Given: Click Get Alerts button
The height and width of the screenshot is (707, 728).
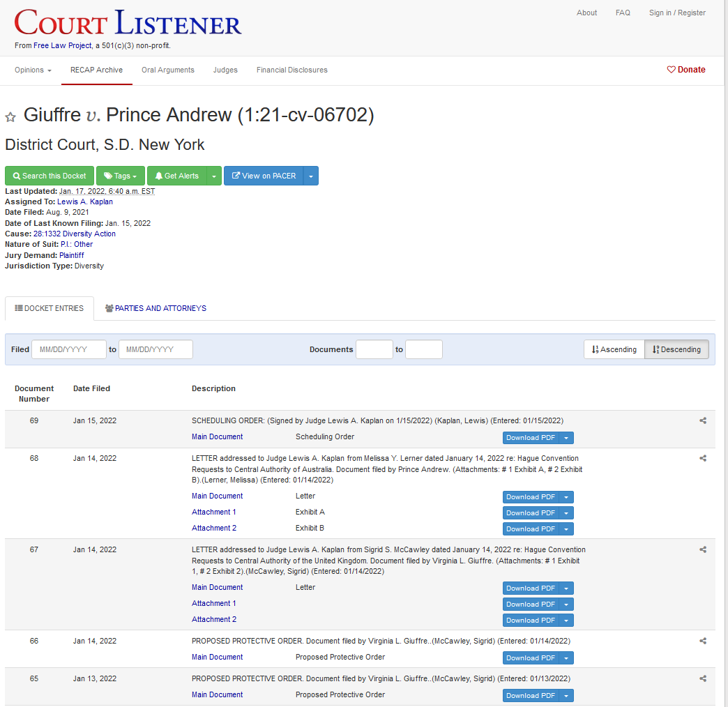Looking at the screenshot, I should [177, 176].
